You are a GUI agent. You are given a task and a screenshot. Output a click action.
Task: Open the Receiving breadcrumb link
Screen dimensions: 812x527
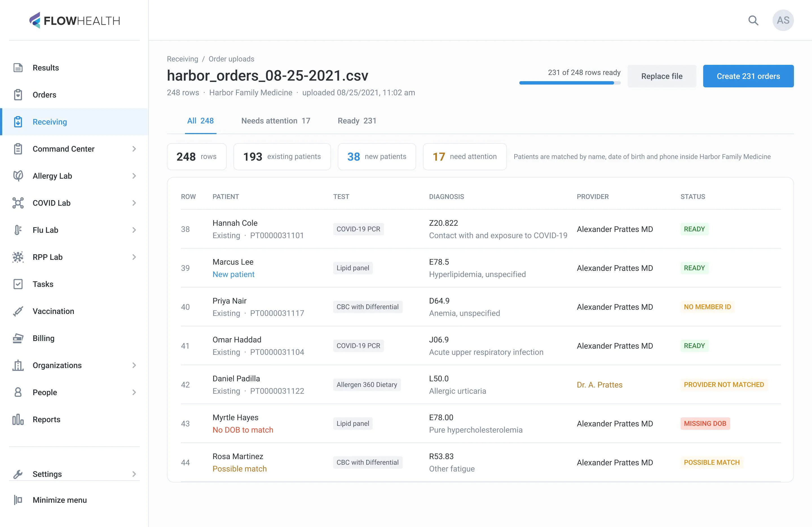pos(182,59)
